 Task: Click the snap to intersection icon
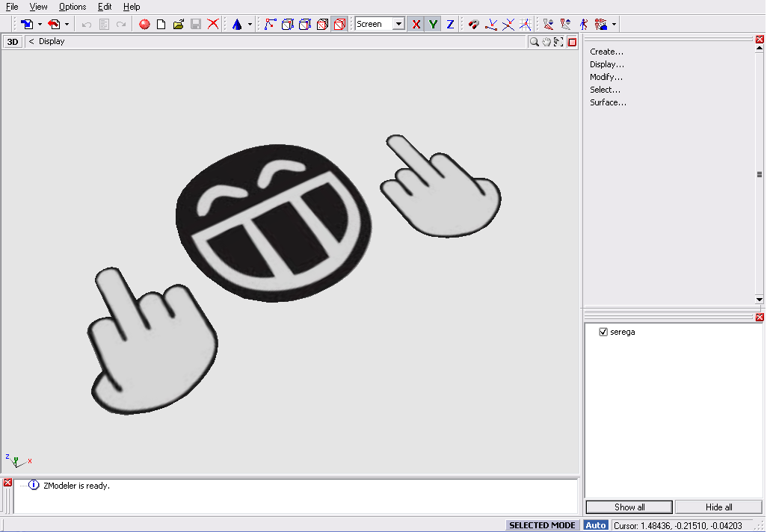coord(508,24)
